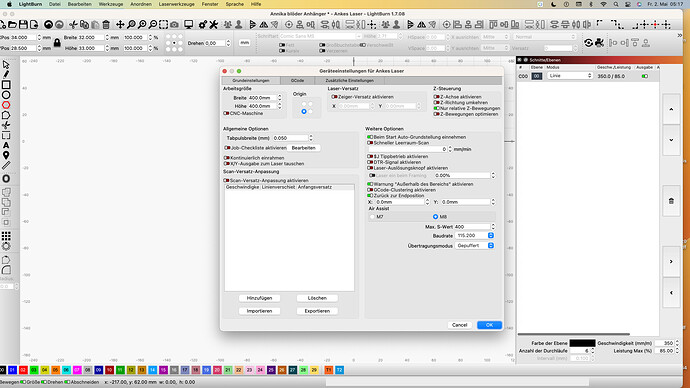Select the M7 air assist radio button
This screenshot has height=388, width=690.
(372, 217)
